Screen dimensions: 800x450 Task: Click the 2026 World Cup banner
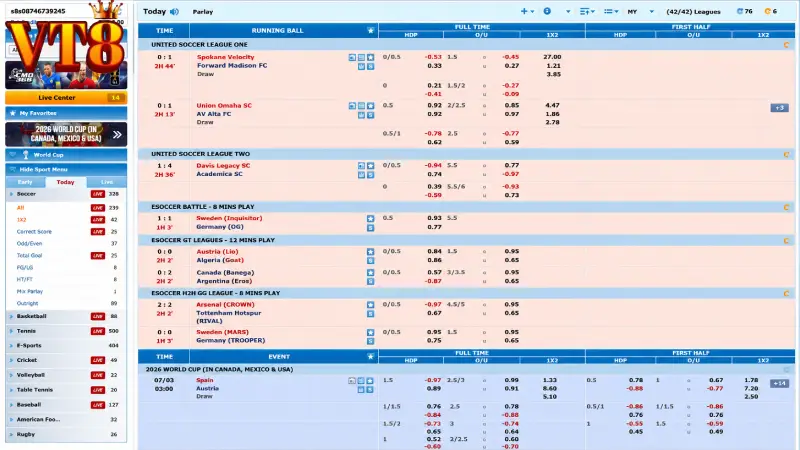click(66, 134)
